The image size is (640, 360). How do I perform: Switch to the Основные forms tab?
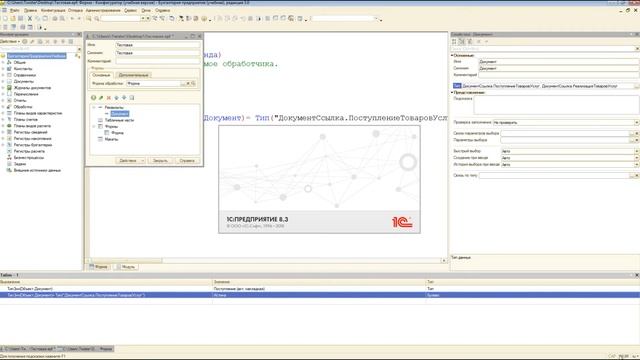coord(101,75)
